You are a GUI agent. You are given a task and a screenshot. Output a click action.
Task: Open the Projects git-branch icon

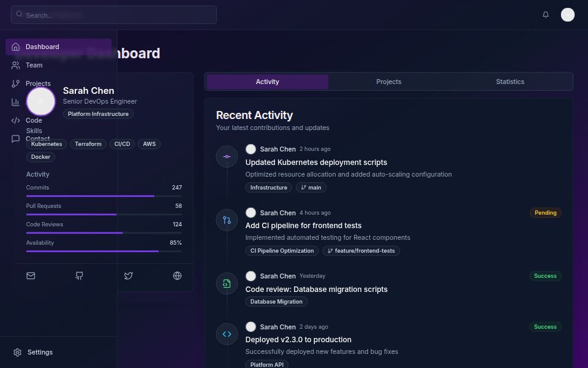(x=15, y=83)
